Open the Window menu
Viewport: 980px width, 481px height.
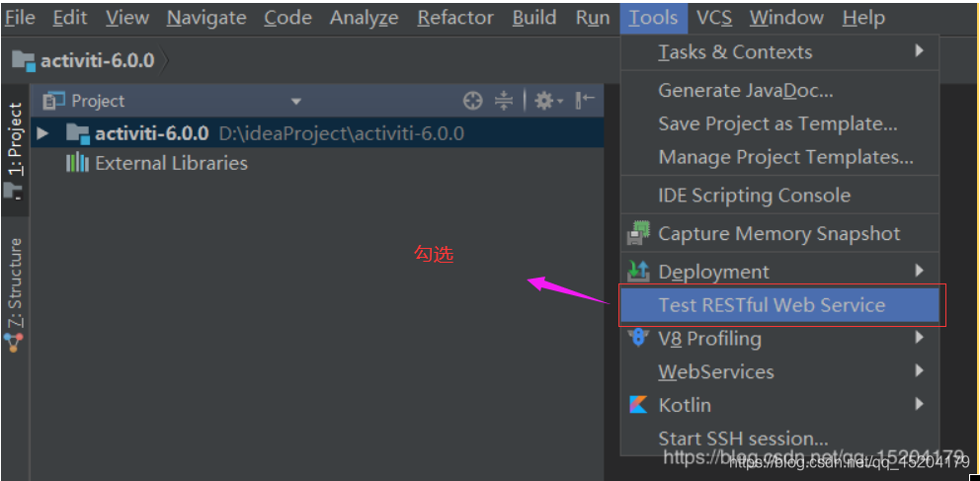click(x=787, y=18)
